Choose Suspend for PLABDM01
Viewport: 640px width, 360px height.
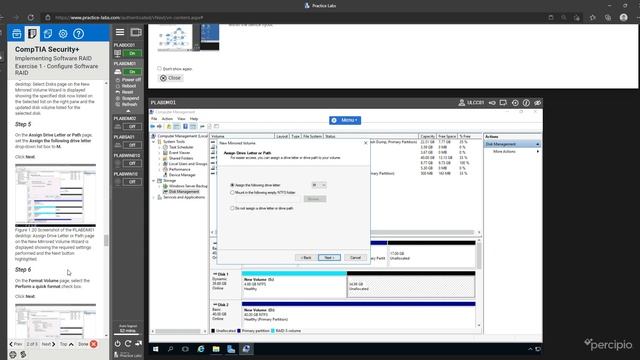(x=127, y=98)
